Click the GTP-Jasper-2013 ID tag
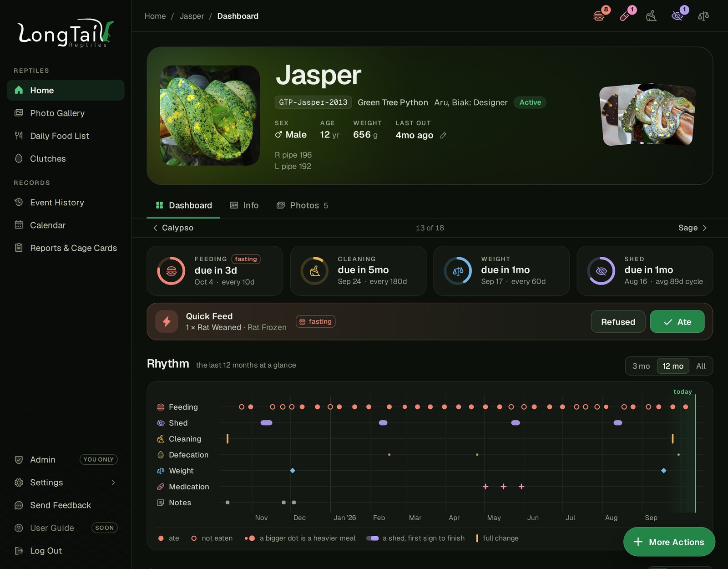The image size is (728, 569). [x=313, y=102]
